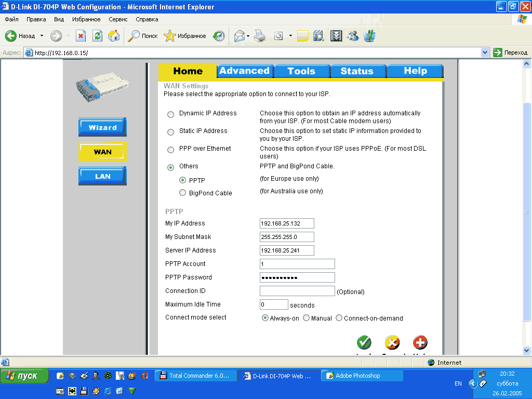This screenshot has height=399, width=532.
Task: Select PPTP radio button
Action: tap(182, 180)
